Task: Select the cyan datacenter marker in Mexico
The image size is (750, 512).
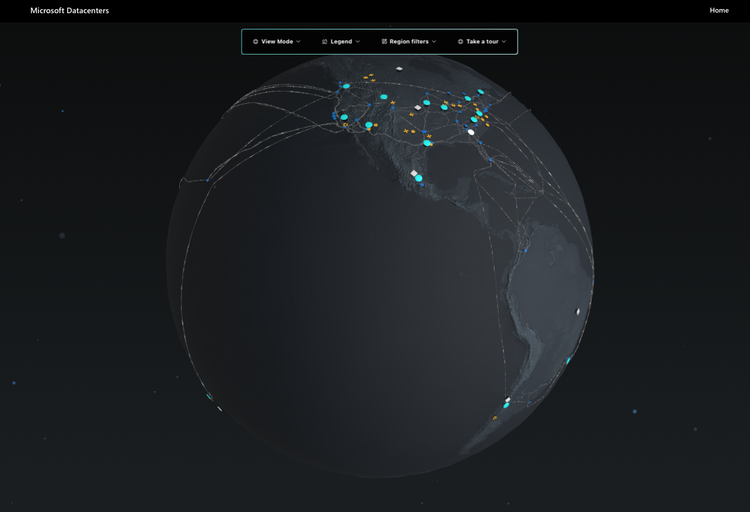Action: (419, 178)
